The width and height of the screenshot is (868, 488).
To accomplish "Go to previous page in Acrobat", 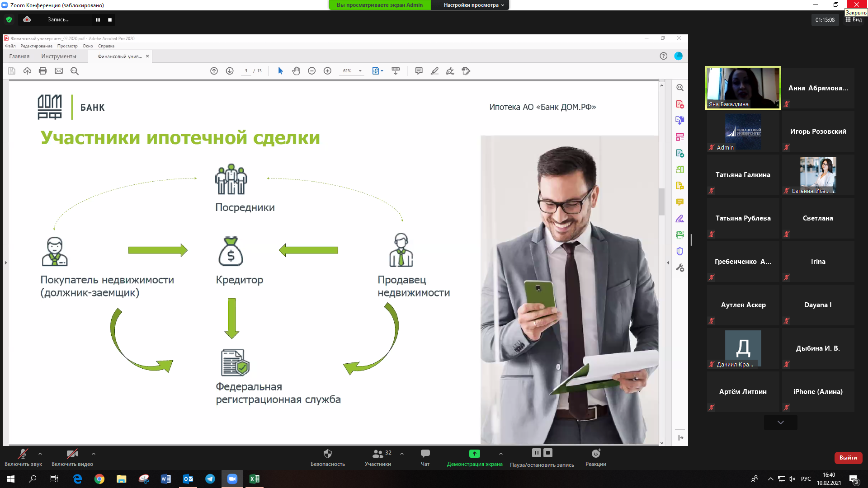I will [x=214, y=71].
